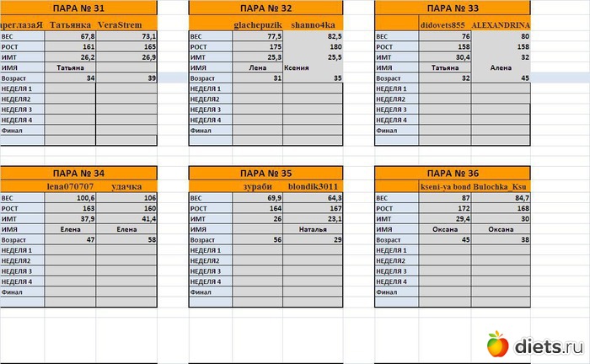
Task: Select the ПАРА № 36 header cell
Action: 453,173
